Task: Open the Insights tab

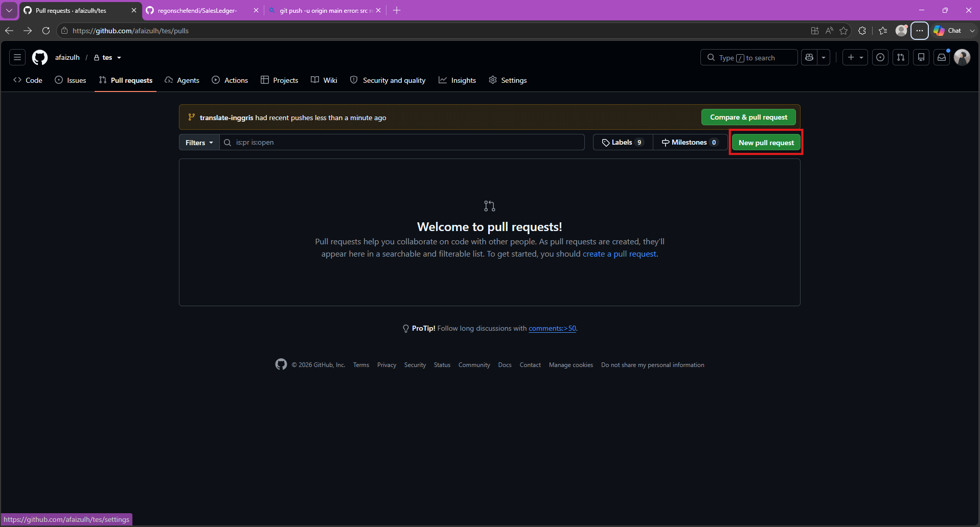Action: tap(458, 80)
